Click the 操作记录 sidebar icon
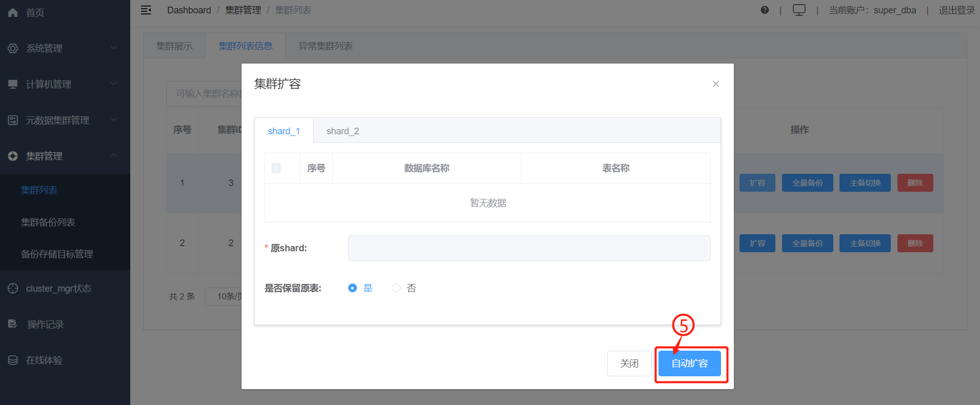The image size is (980, 405). coord(13,324)
